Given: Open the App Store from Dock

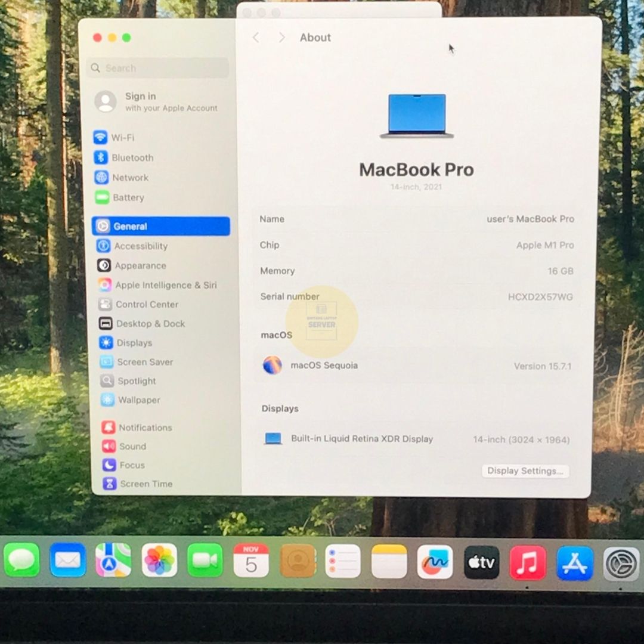Looking at the screenshot, I should (575, 563).
